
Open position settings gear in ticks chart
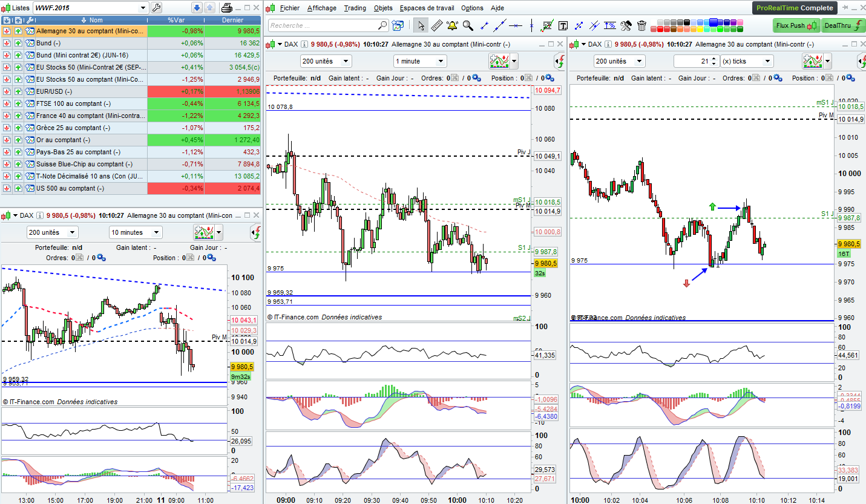coord(850,78)
